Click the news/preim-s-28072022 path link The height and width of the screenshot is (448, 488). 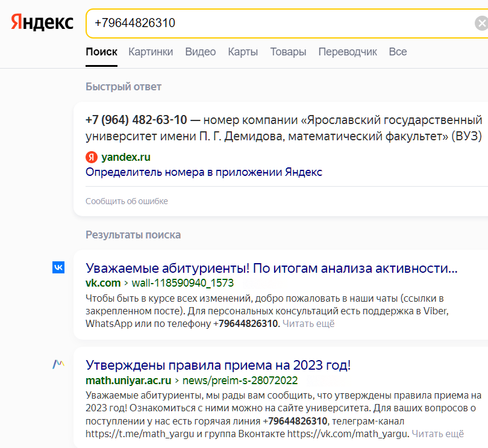click(x=240, y=380)
